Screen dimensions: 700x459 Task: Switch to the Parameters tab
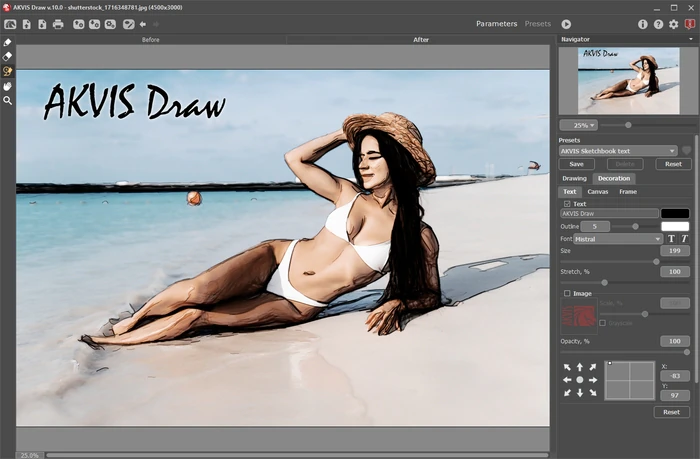(496, 24)
